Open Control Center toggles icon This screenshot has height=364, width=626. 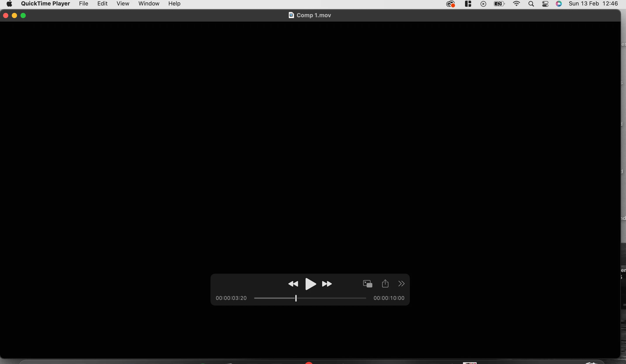(545, 4)
